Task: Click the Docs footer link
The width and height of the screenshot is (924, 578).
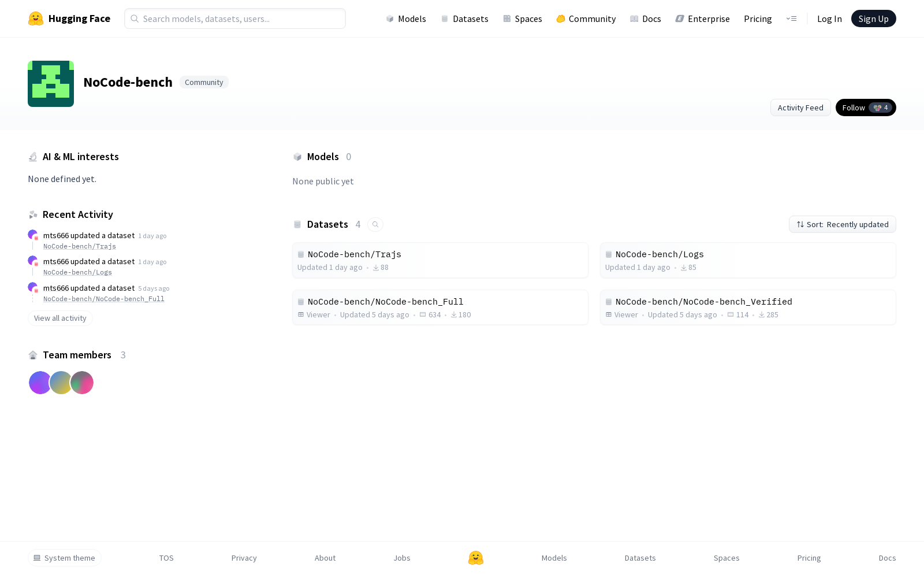Action: click(887, 558)
